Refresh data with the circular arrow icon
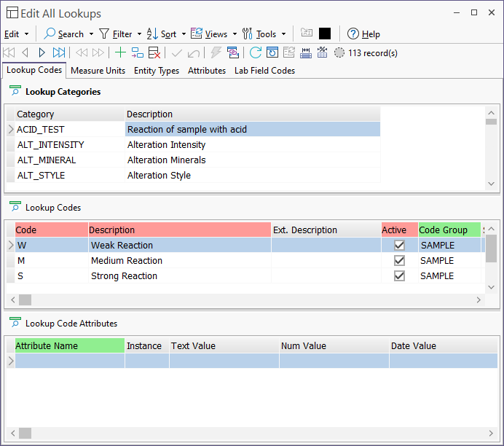Image resolution: width=504 pixels, height=446 pixels. point(256,52)
